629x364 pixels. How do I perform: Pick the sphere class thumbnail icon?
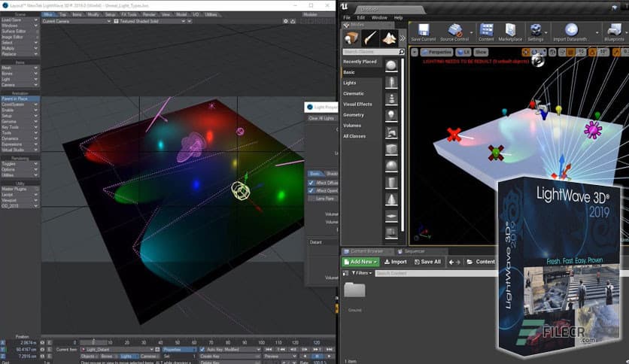tap(391, 65)
